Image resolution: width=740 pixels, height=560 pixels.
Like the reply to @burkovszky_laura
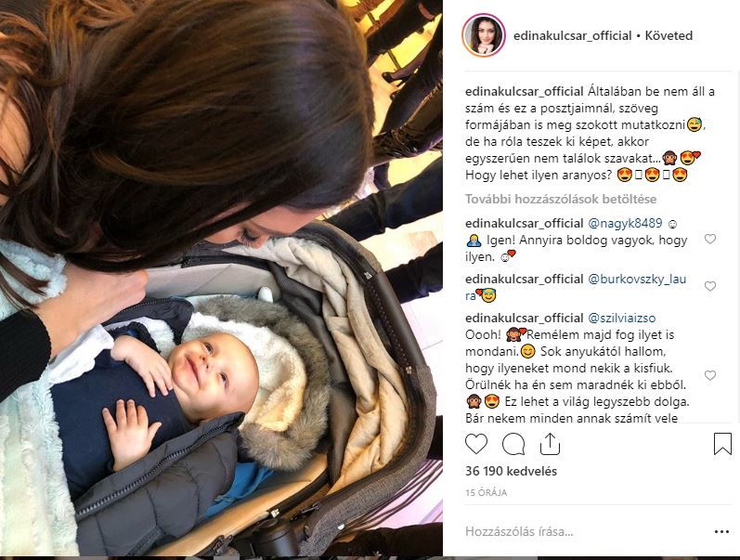(709, 286)
